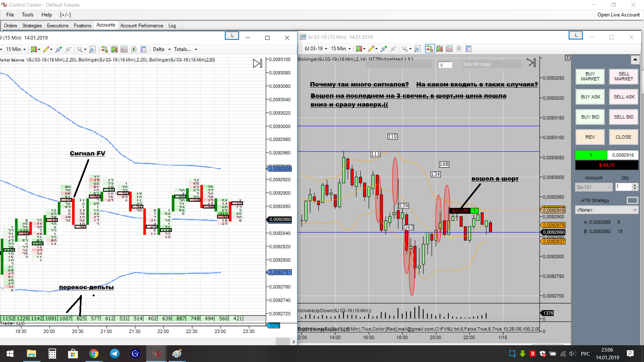Click the Data Series icon on right chart

click(439, 49)
